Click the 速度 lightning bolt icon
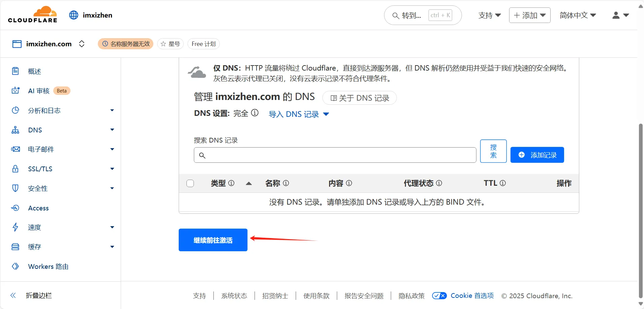This screenshot has width=644, height=309. pos(16,227)
